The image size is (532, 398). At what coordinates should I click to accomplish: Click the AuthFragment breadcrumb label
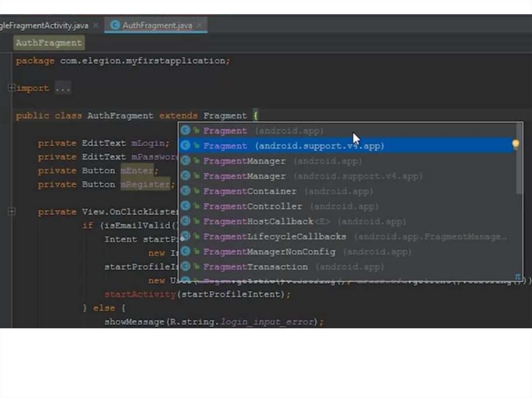(49, 43)
